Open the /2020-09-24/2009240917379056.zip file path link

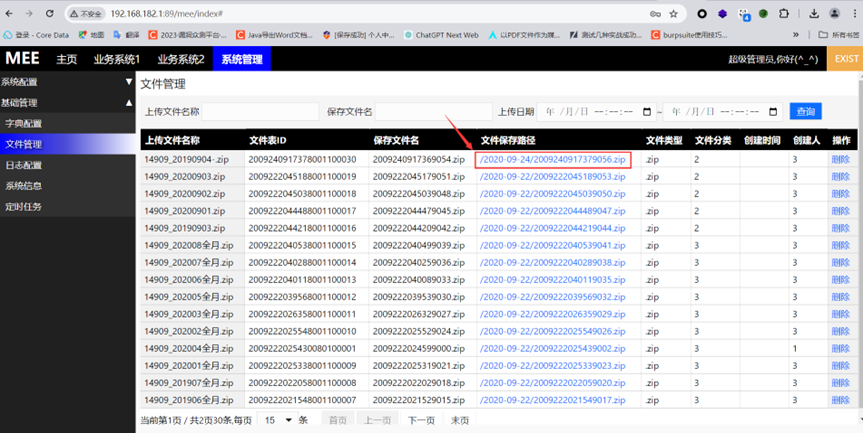552,159
